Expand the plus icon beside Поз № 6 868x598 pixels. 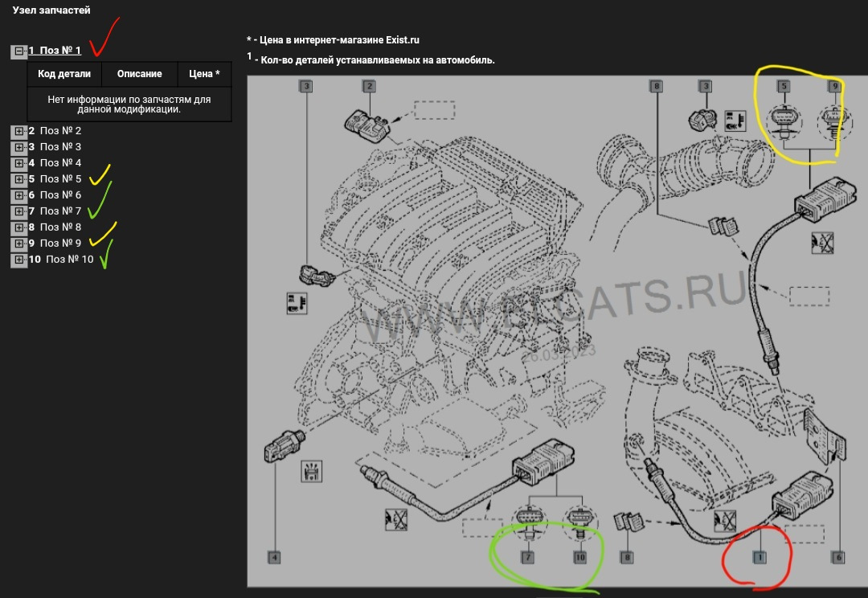pyautogui.click(x=18, y=195)
